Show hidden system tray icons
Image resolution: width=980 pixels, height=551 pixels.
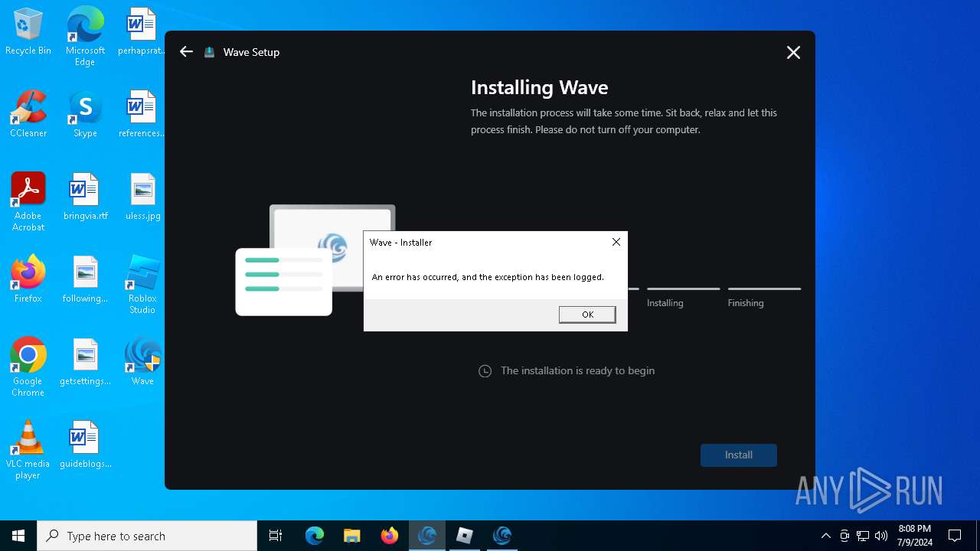[825, 536]
